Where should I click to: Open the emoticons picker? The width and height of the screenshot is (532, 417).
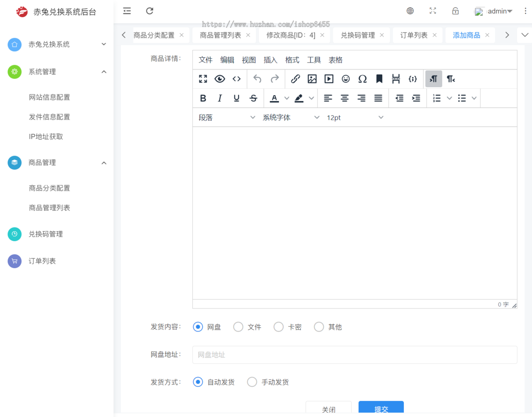tap(346, 79)
